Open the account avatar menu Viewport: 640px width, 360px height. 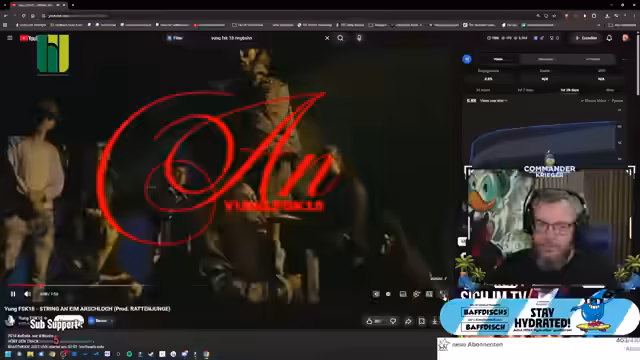click(x=625, y=38)
